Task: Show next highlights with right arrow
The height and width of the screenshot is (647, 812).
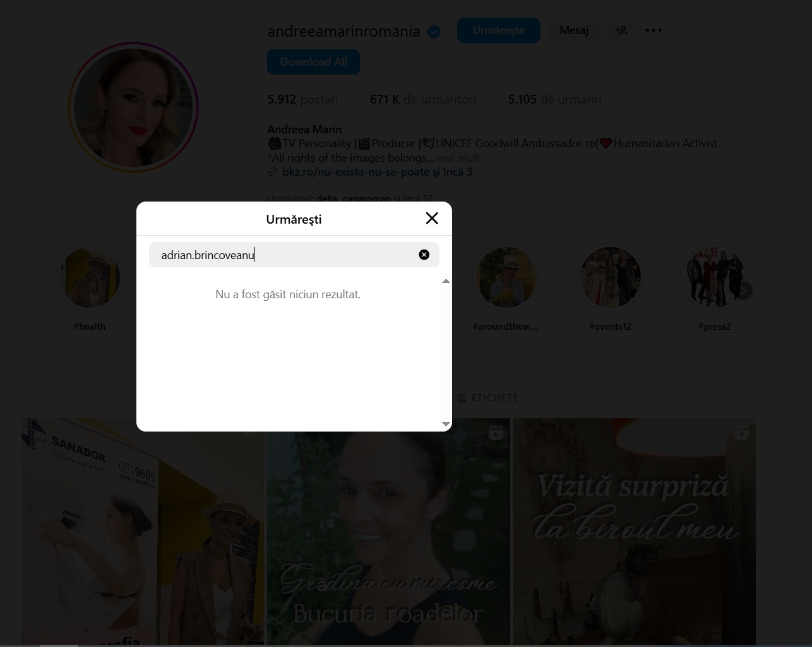Action: click(744, 291)
